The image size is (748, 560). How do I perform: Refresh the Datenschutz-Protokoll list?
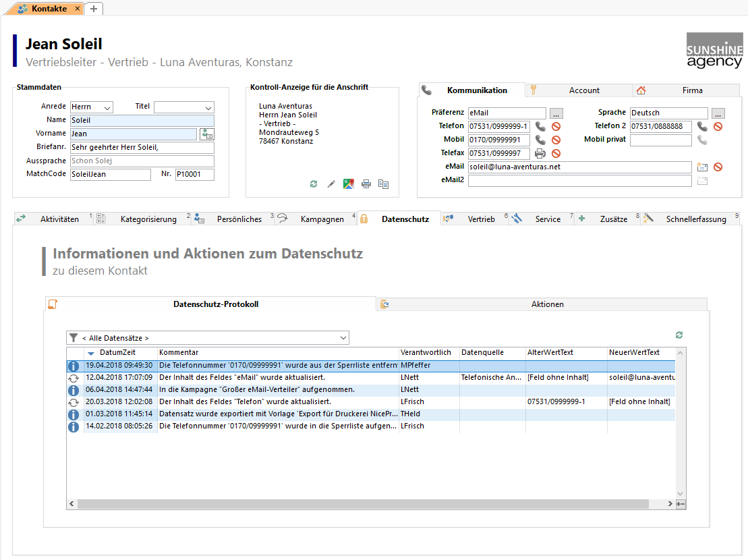click(679, 335)
